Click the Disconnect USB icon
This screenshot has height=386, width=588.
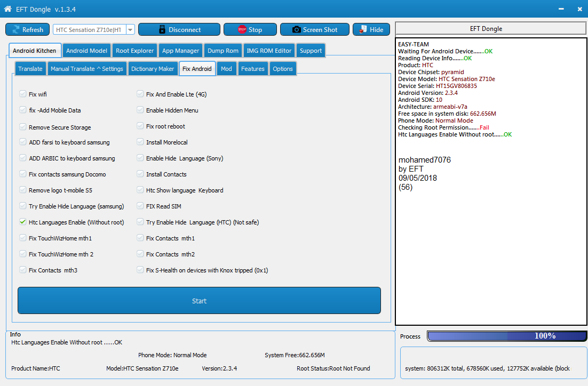(162, 30)
